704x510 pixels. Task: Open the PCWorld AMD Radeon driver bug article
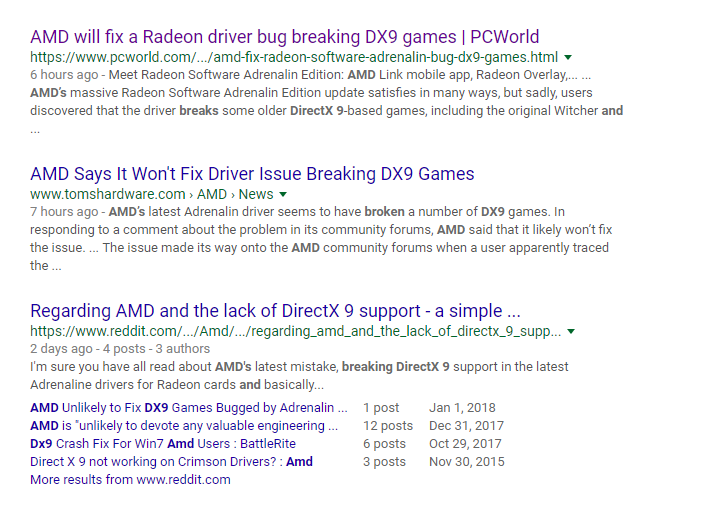(x=285, y=37)
